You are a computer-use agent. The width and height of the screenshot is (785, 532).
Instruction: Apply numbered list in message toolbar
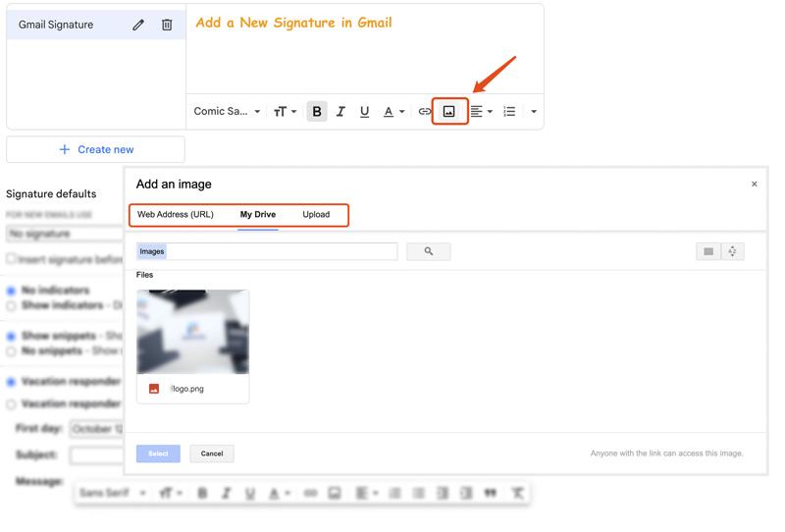tap(394, 494)
